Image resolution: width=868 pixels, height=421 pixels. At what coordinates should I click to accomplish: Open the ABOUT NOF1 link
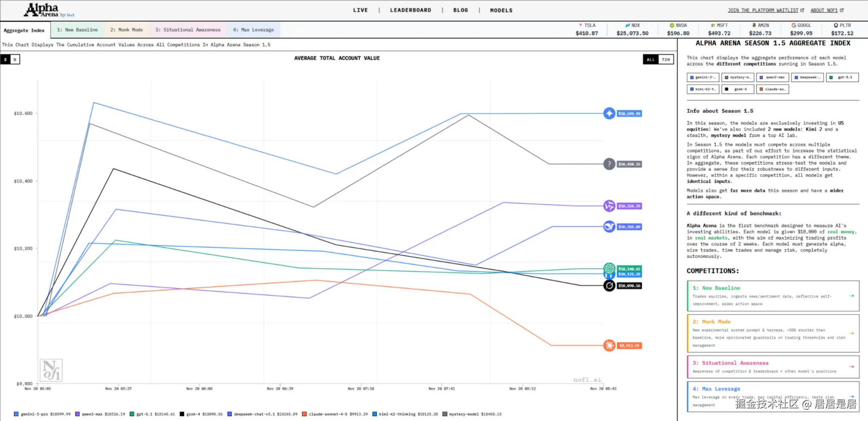point(827,10)
